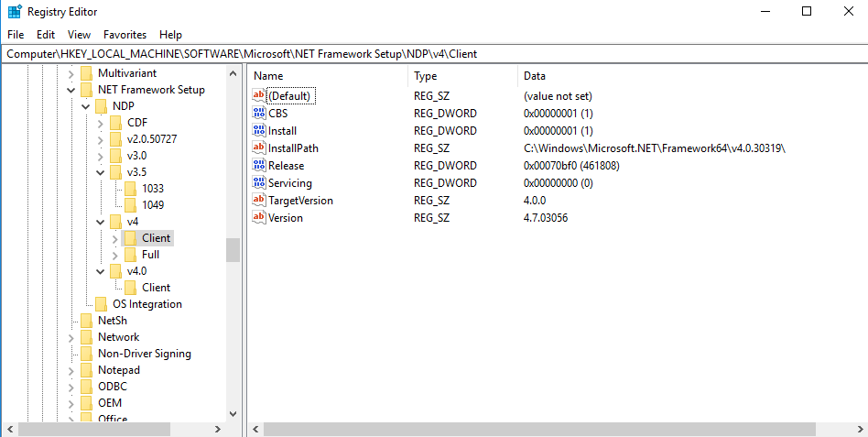Image resolution: width=868 pixels, height=437 pixels.
Task: Click the NET Framework Setup folder icon
Action: click(x=86, y=90)
